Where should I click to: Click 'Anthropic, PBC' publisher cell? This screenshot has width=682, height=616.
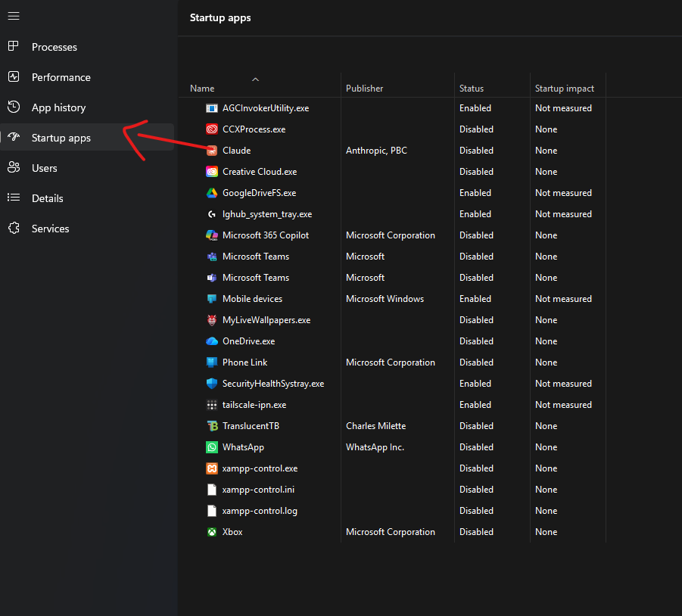(x=376, y=151)
